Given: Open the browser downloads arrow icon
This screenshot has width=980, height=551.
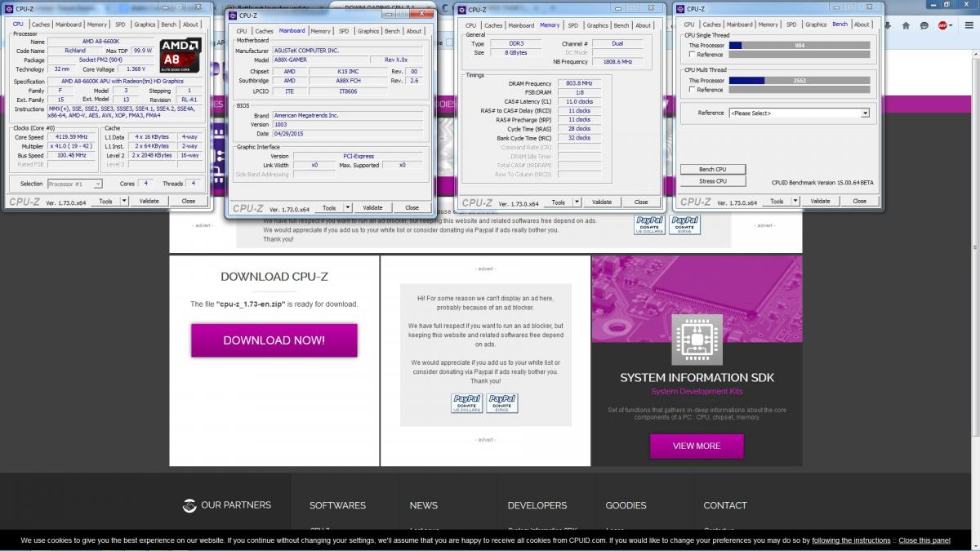Looking at the screenshot, I should pos(889,25).
